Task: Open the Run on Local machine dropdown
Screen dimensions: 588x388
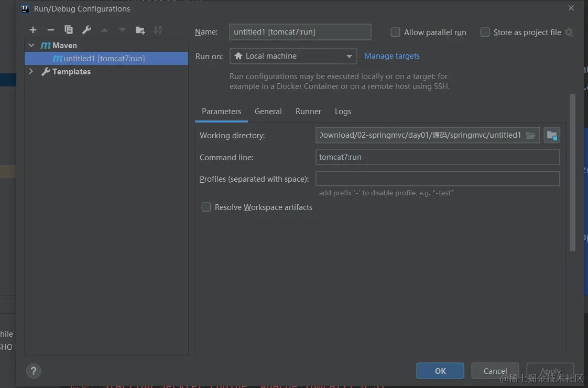Action: 293,56
